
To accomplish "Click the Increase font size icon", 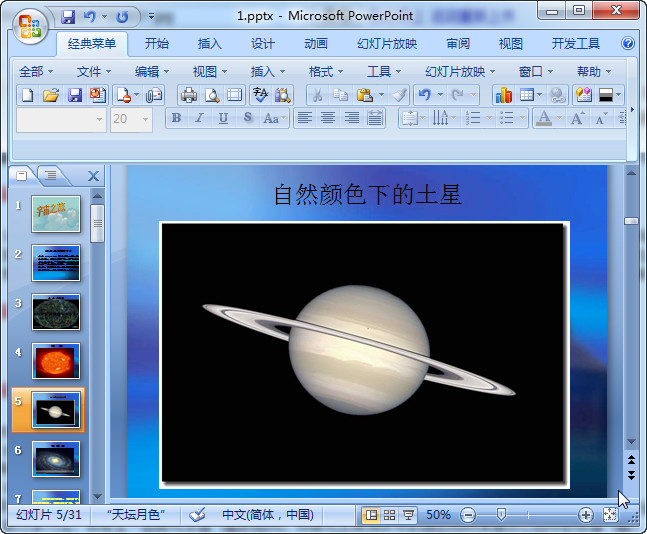I will tap(577, 118).
